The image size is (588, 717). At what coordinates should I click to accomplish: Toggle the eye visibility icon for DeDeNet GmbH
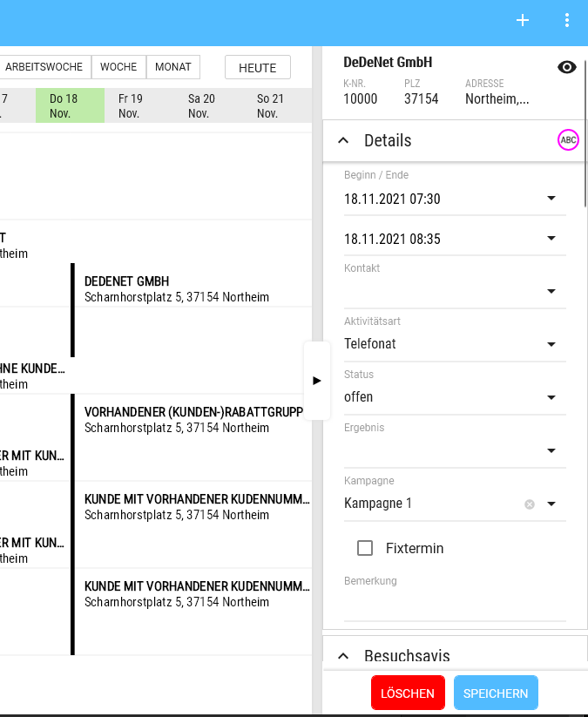click(x=566, y=67)
